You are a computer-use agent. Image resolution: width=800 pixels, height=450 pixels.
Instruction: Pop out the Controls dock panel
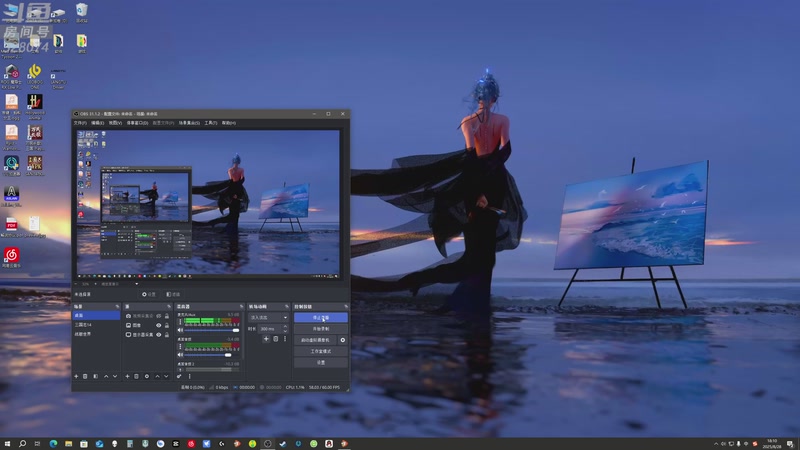click(x=346, y=307)
